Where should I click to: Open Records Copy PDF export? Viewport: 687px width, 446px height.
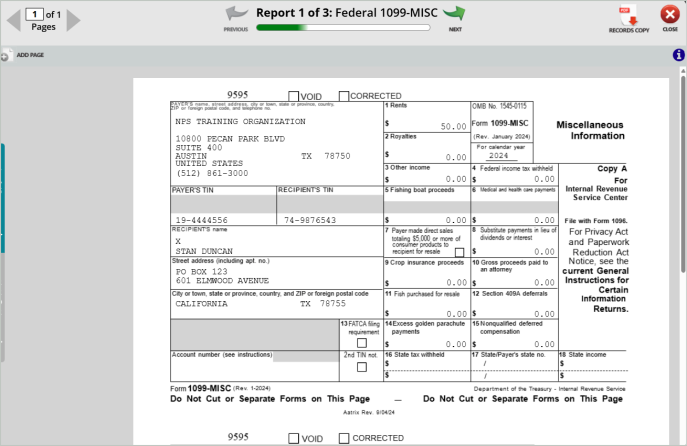pyautogui.click(x=629, y=16)
